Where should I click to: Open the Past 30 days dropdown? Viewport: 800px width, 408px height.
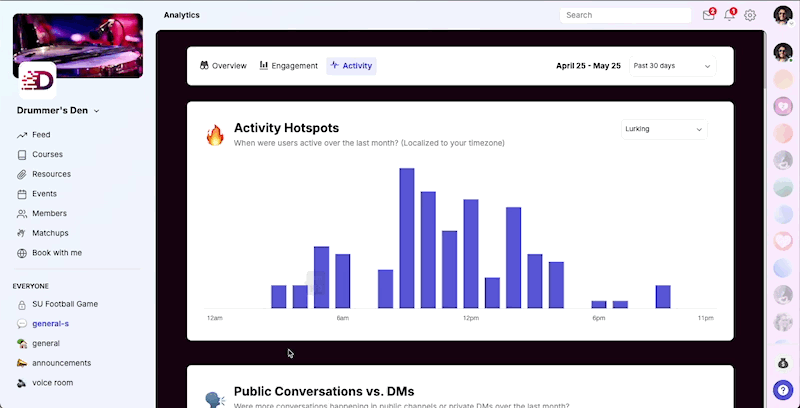pyautogui.click(x=672, y=66)
